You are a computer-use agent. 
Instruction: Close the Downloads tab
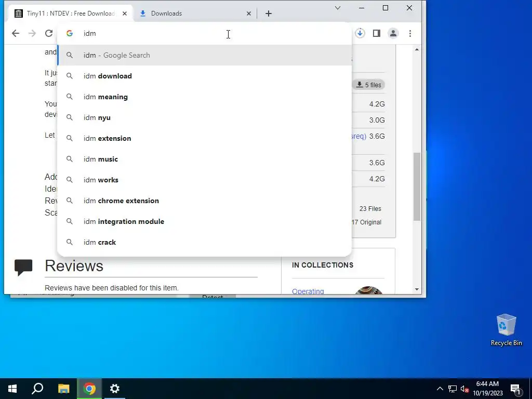tap(249, 14)
